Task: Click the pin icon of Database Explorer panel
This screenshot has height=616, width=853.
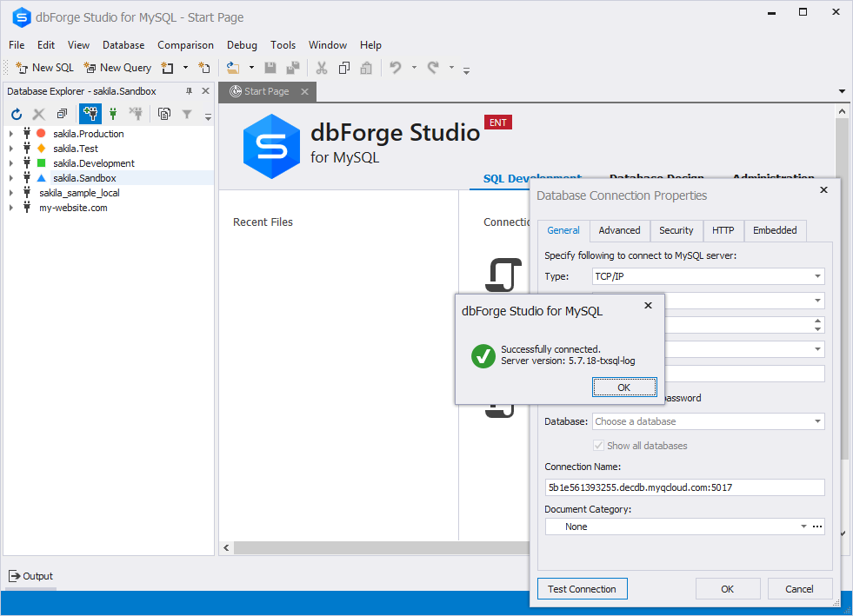Action: click(x=190, y=91)
